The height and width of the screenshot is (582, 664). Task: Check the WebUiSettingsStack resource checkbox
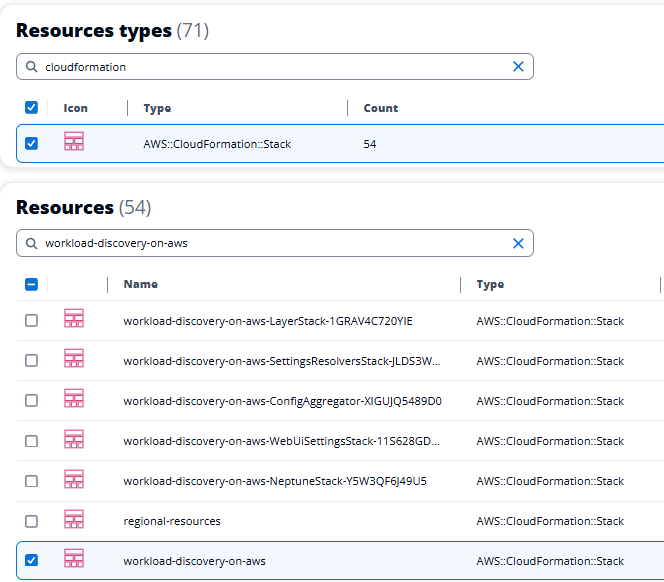(x=31, y=441)
